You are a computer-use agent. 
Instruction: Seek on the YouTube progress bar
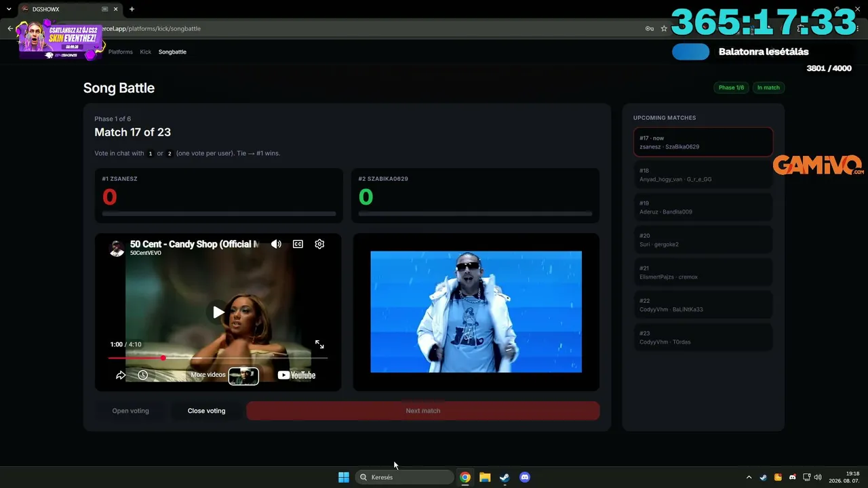[x=218, y=357]
